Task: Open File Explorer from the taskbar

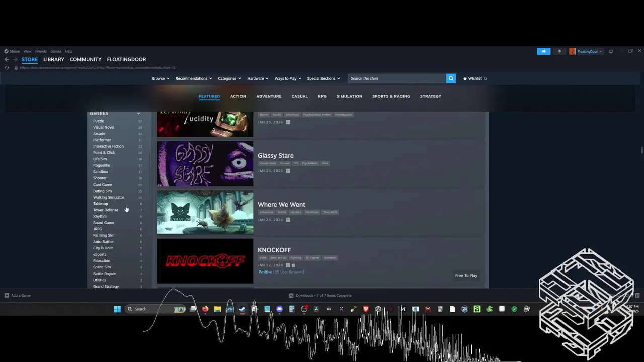Action: (217, 309)
